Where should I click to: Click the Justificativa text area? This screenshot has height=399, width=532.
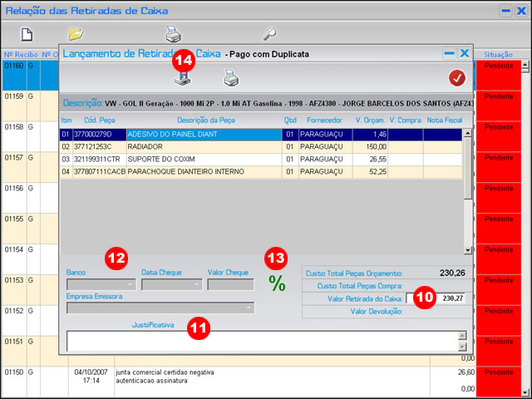click(x=262, y=341)
